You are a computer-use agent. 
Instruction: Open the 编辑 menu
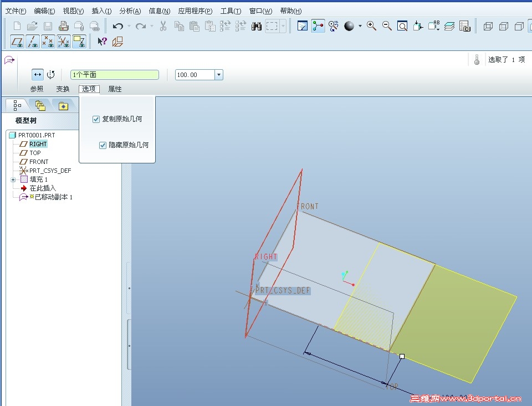pyautogui.click(x=44, y=11)
